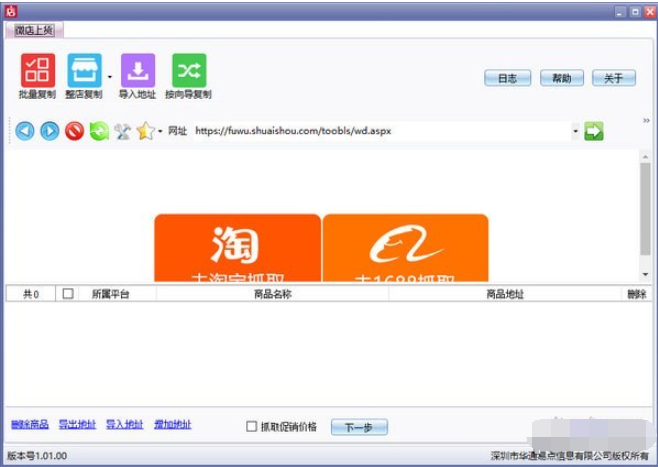Open the dropdown arrow beside 整店复制
This screenshot has height=467, width=658.
pyautogui.click(x=110, y=77)
